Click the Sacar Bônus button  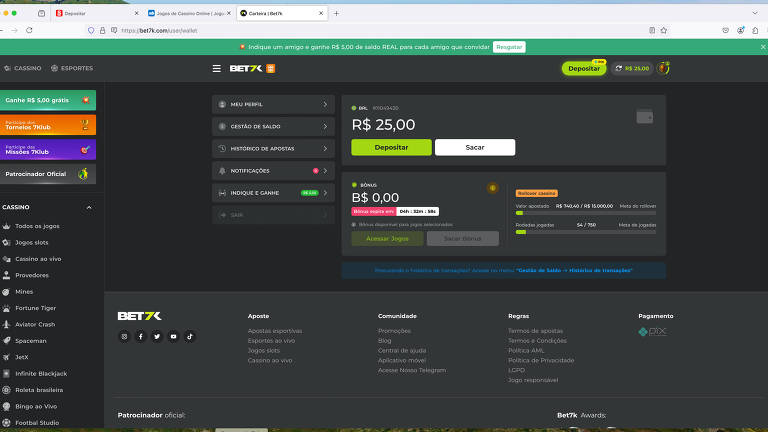(462, 239)
